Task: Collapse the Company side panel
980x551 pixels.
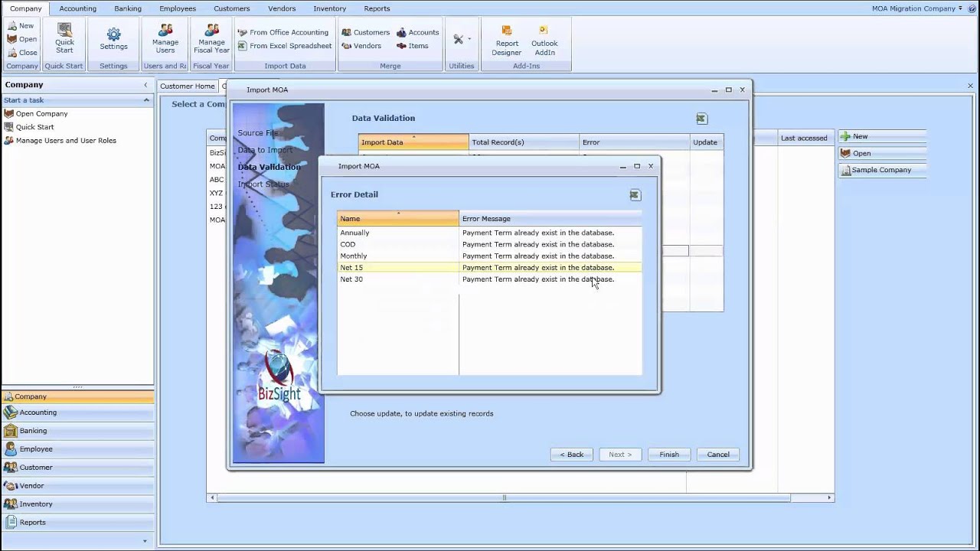Action: tap(145, 85)
